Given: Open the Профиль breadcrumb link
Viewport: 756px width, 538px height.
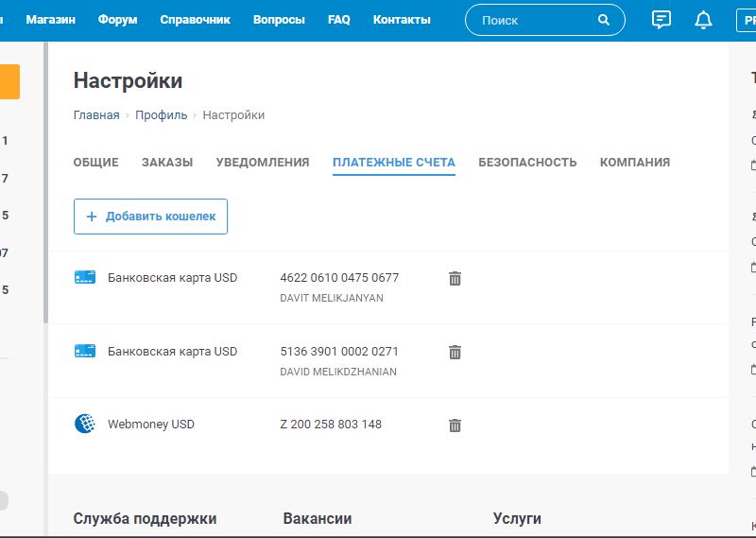Looking at the screenshot, I should pyautogui.click(x=161, y=115).
